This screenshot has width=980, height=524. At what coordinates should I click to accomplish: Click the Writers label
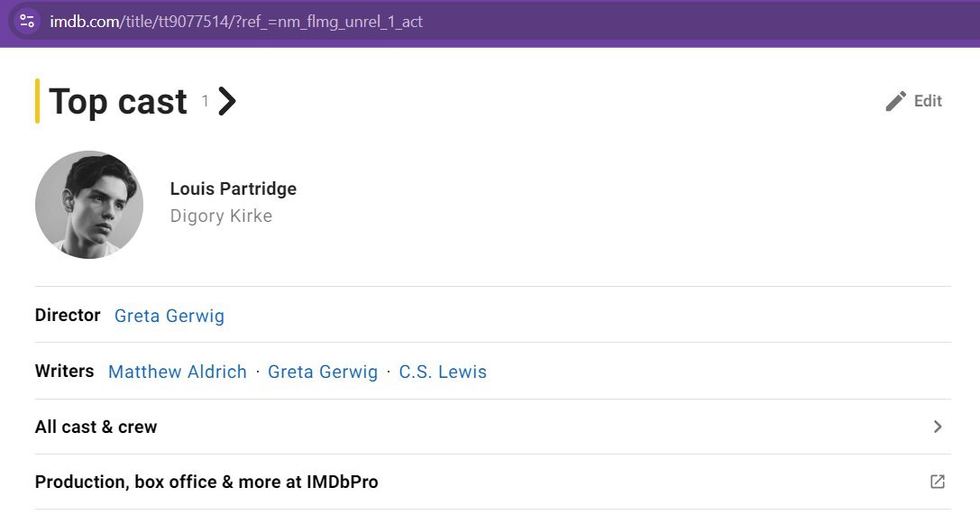[x=64, y=371]
